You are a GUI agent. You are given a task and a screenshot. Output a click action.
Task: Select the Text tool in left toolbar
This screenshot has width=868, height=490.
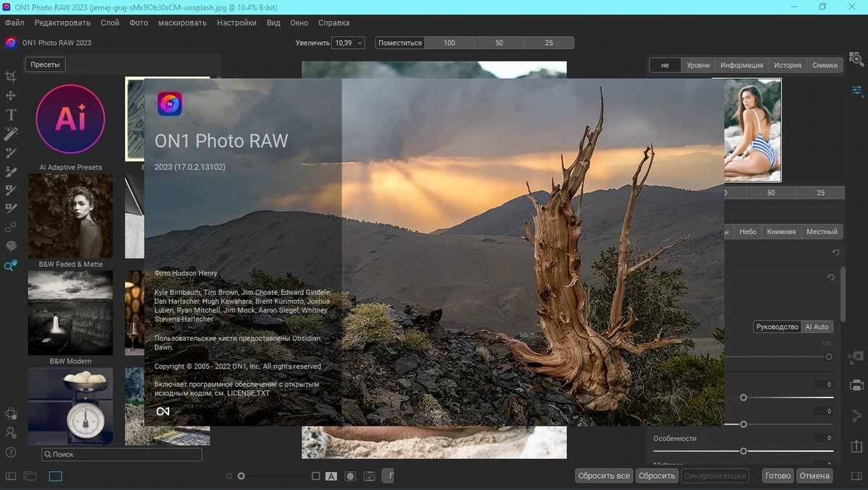pyautogui.click(x=11, y=114)
